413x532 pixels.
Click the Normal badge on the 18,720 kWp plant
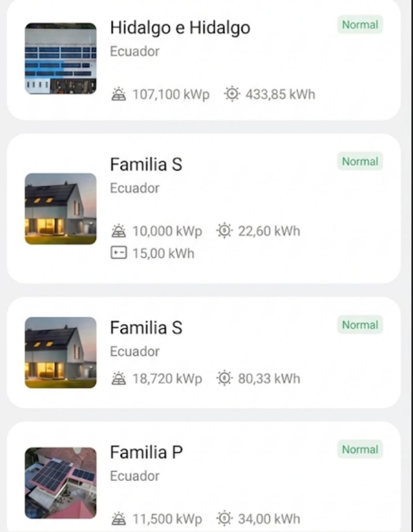pos(360,325)
